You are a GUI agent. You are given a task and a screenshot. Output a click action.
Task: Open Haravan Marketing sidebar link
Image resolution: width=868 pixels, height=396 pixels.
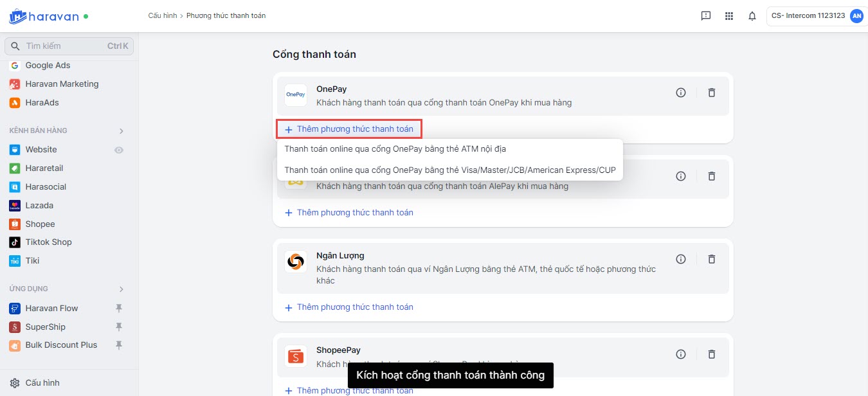[62, 84]
